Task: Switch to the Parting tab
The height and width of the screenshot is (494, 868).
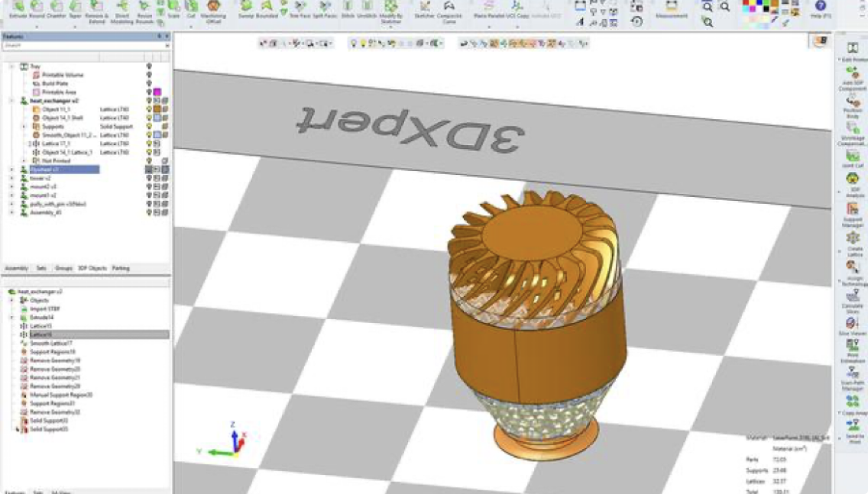Action: (x=121, y=268)
